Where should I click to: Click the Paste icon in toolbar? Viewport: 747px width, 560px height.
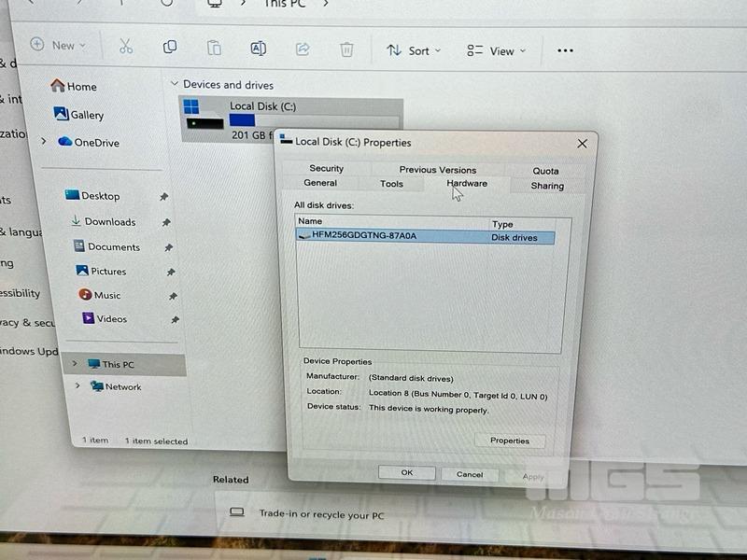coord(214,49)
